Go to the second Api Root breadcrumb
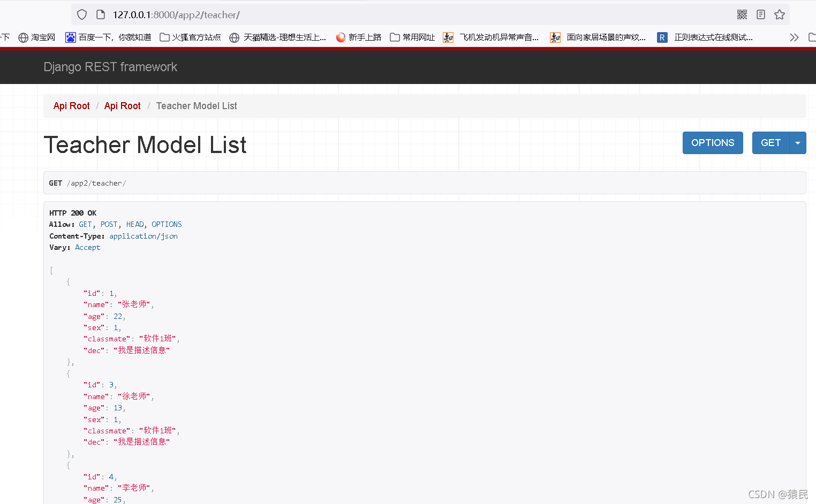Screen dimensions: 816x504 [123, 106]
